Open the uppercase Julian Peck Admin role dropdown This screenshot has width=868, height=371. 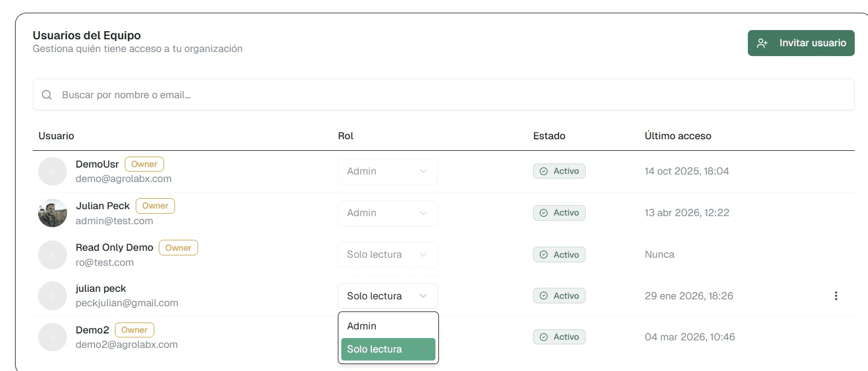tap(388, 213)
